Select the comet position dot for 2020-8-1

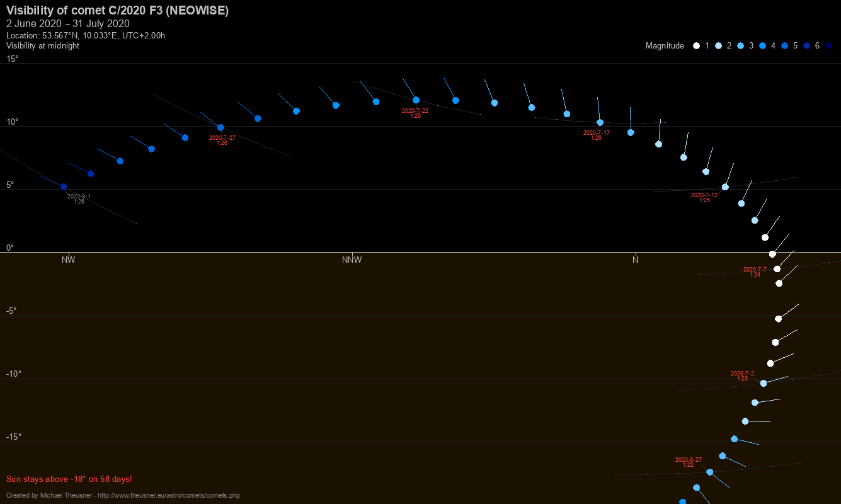(x=64, y=186)
